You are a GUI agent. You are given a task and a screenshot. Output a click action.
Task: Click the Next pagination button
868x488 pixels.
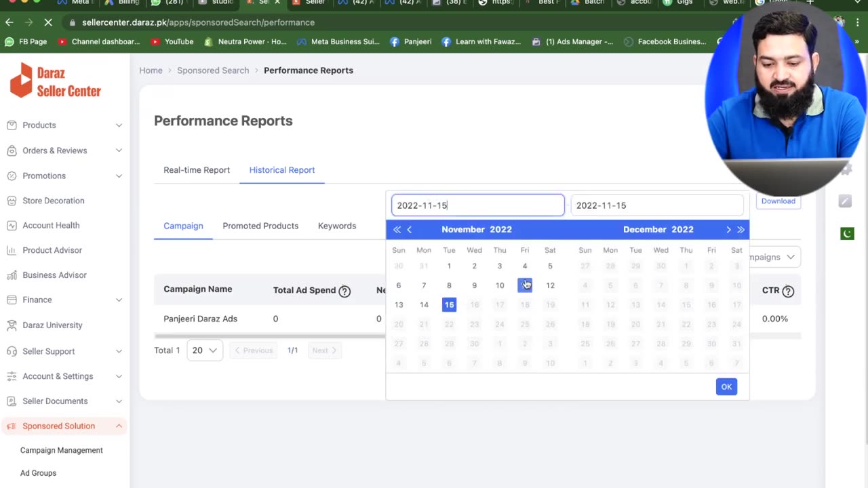pos(324,350)
